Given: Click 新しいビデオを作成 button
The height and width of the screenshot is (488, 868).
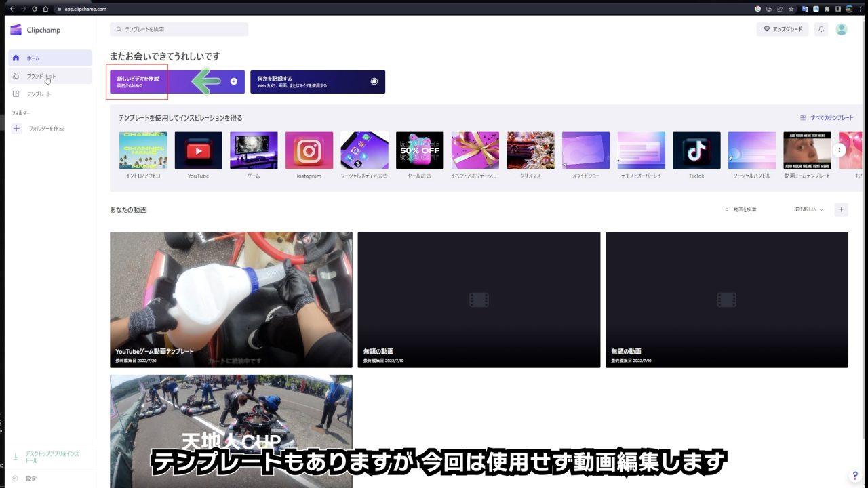Looking at the screenshot, I should point(177,82).
